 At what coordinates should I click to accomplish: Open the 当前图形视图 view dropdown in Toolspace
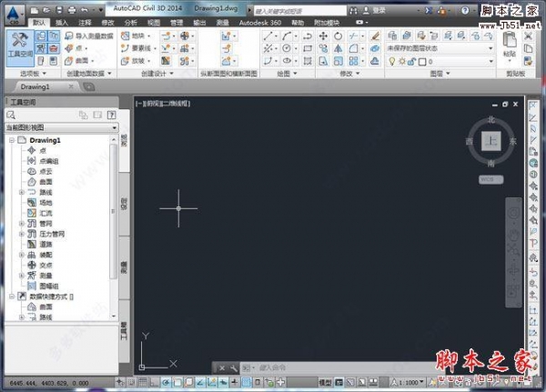tap(61, 127)
